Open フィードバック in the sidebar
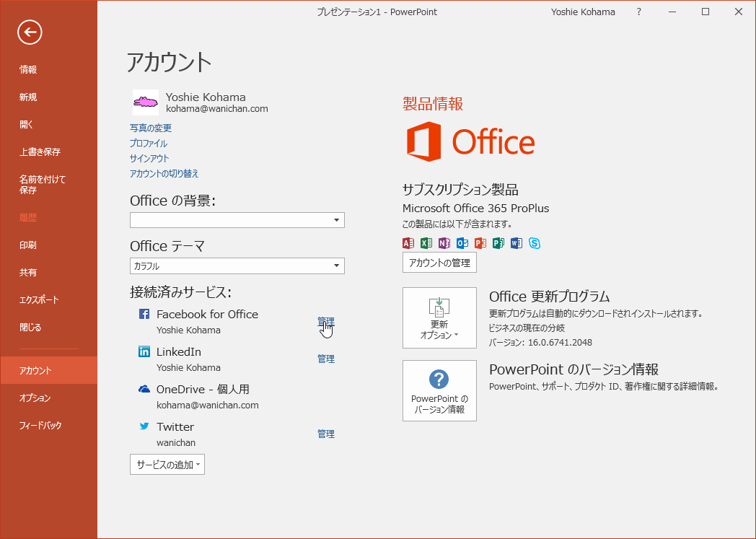Screen dimensions: 756x539 (40, 425)
